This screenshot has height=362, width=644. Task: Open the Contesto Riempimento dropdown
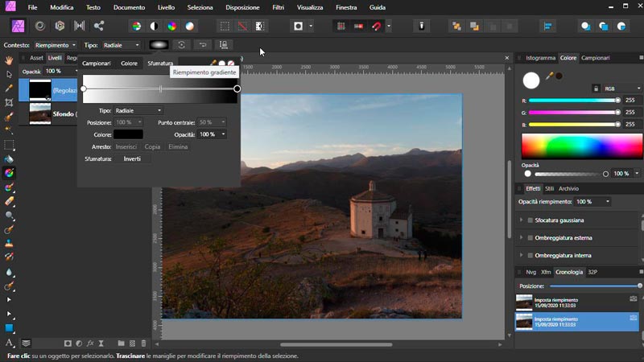point(56,45)
